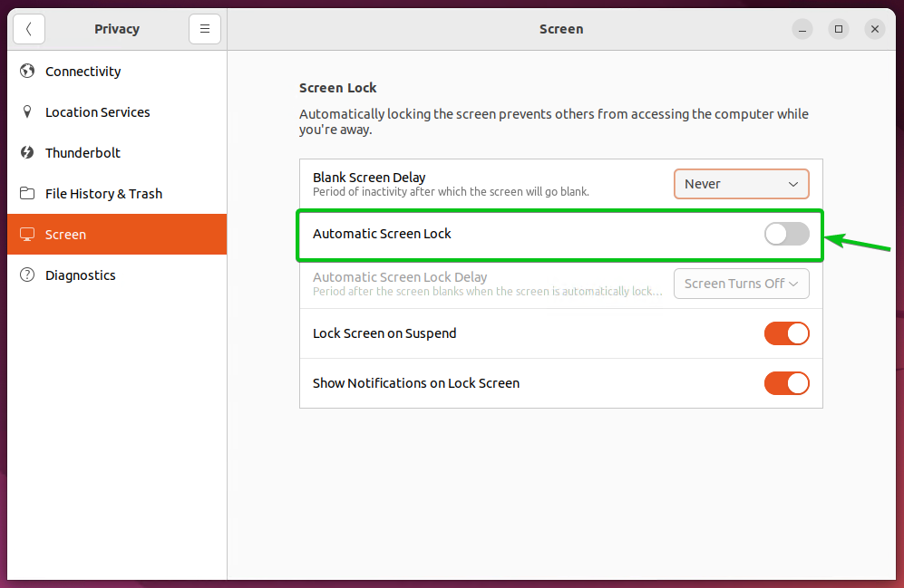Turn off Lock Screen on Suspend
Screen dimensions: 904x588
pos(786,333)
